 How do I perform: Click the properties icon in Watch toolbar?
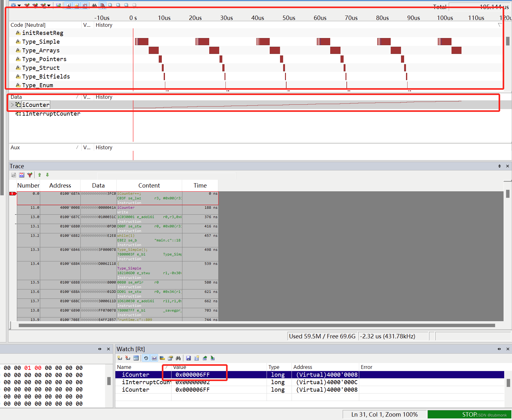coord(170,358)
